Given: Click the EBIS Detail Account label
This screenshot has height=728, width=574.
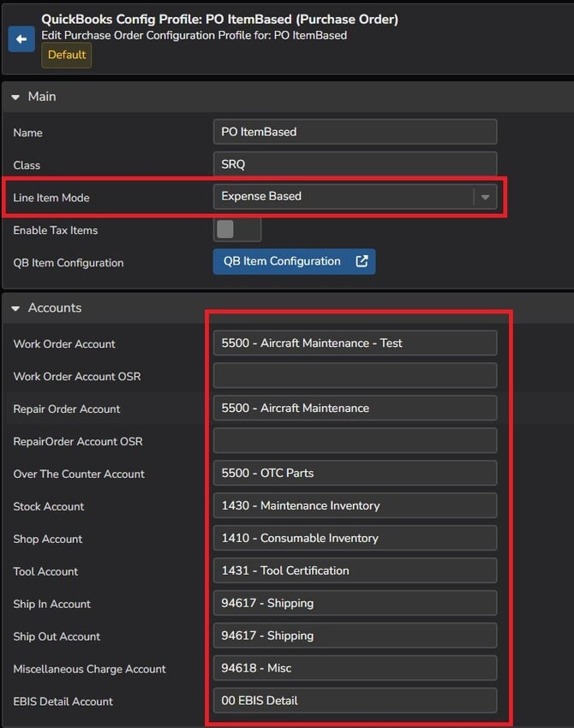Looking at the screenshot, I should click(x=63, y=701).
